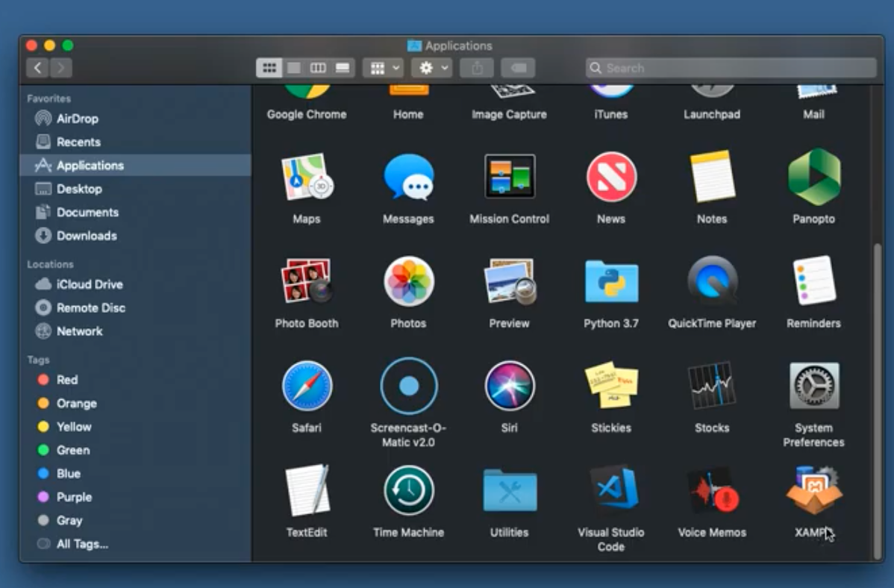The image size is (894, 588).
Task: Show All Tags in sidebar
Action: pos(136,543)
